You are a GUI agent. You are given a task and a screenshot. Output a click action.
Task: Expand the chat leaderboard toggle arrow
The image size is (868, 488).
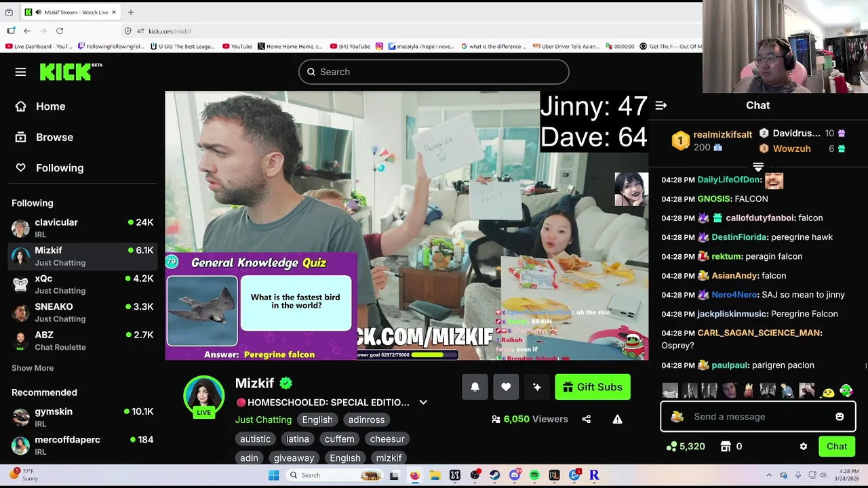[758, 167]
